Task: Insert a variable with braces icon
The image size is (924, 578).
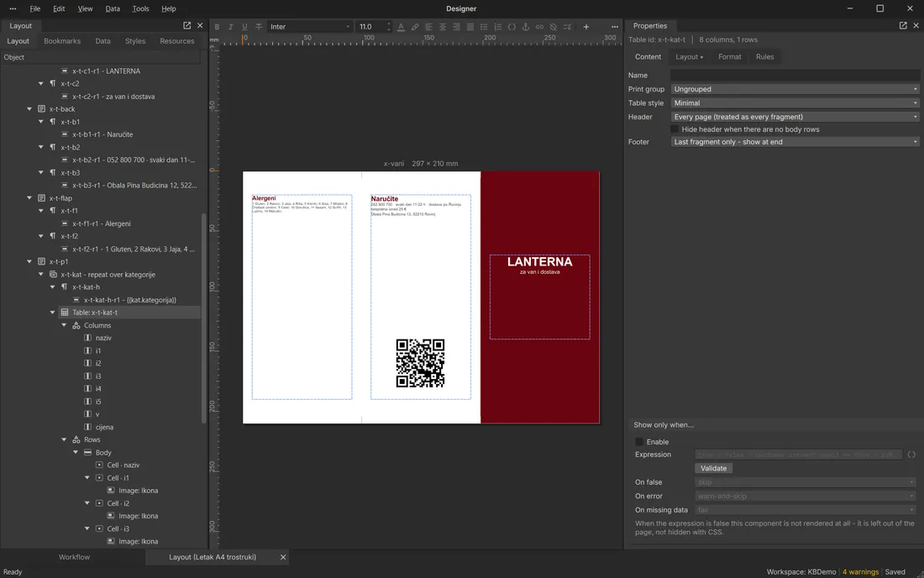Action: (x=512, y=27)
